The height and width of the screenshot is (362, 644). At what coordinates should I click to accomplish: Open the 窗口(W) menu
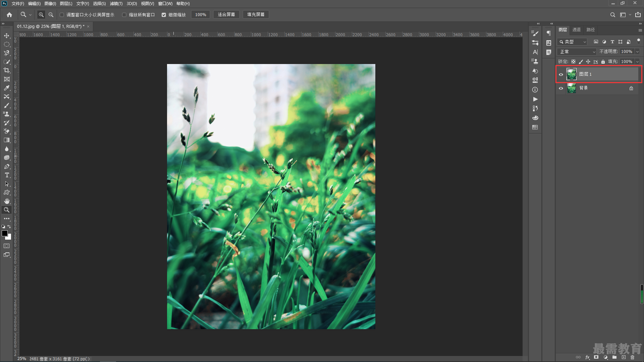(x=165, y=4)
